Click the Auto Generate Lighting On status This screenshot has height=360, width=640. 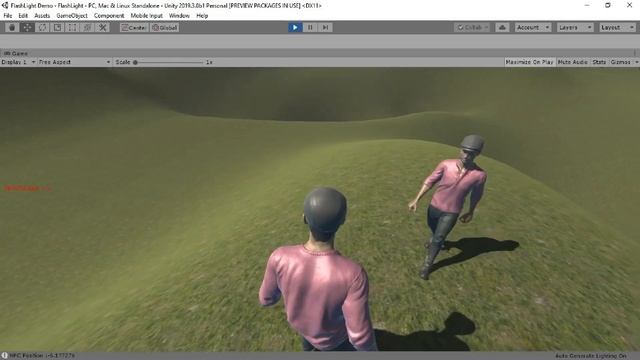click(591, 356)
